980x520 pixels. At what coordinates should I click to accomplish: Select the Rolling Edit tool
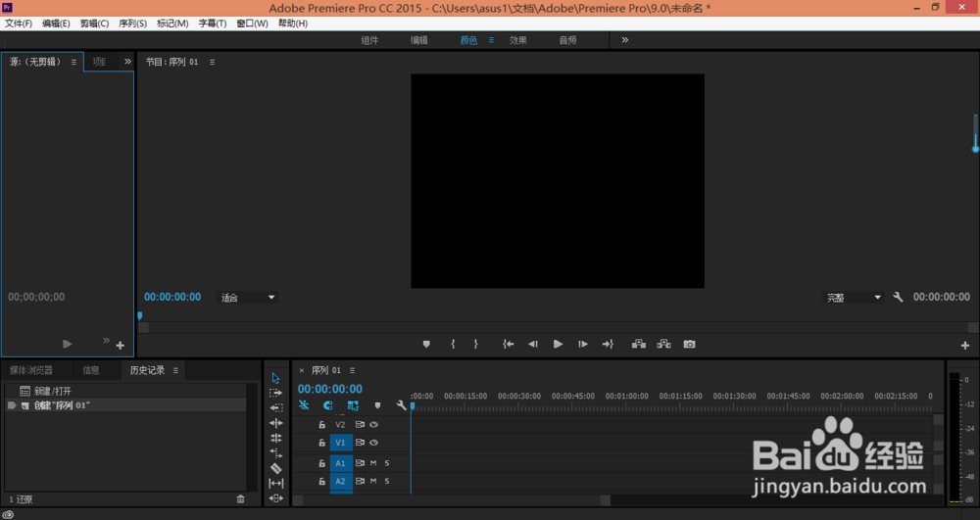coord(275,438)
